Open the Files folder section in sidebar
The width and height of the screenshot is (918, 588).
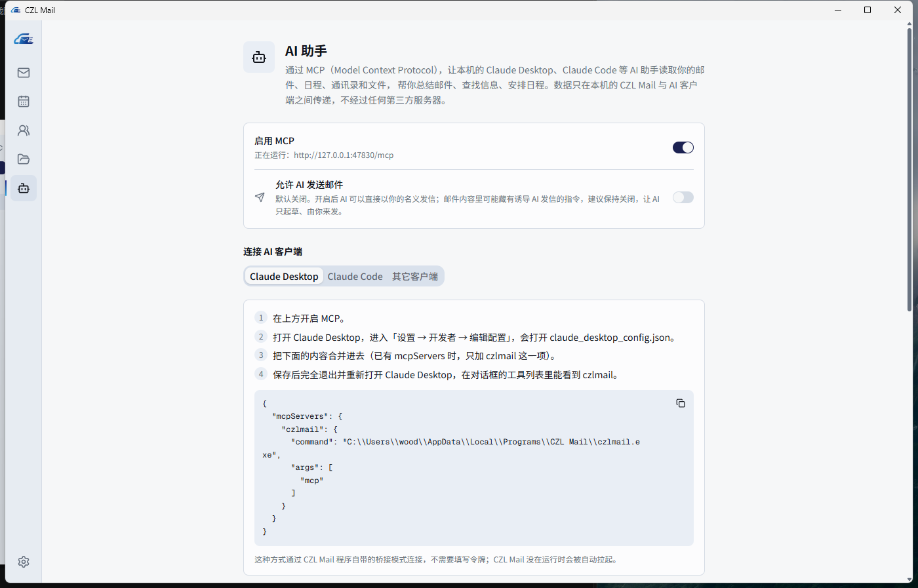[x=24, y=159]
